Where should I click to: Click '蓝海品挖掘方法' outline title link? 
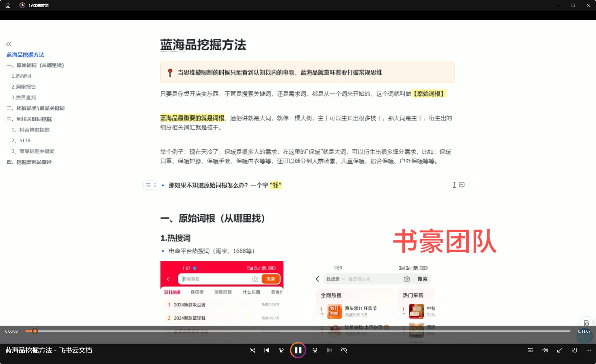(x=25, y=55)
